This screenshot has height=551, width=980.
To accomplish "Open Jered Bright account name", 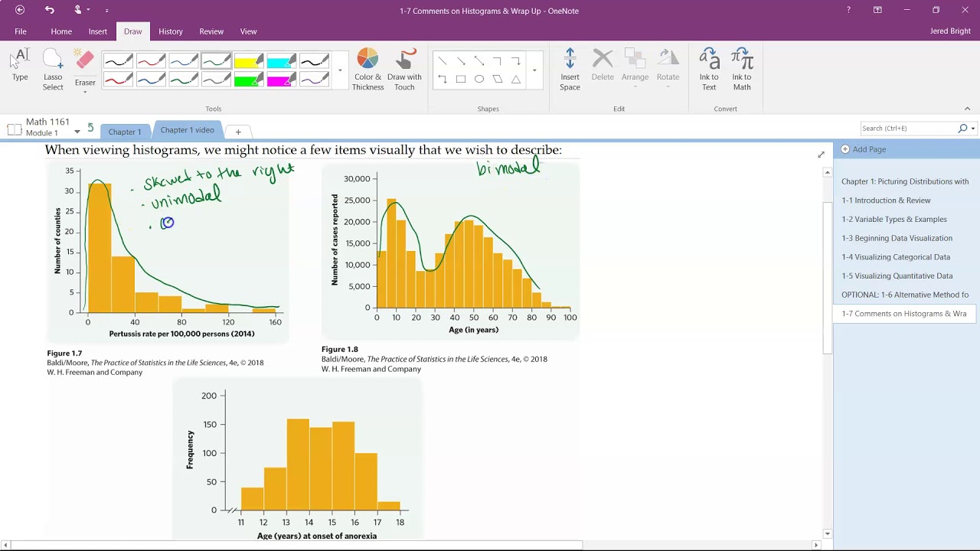I will click(x=950, y=31).
